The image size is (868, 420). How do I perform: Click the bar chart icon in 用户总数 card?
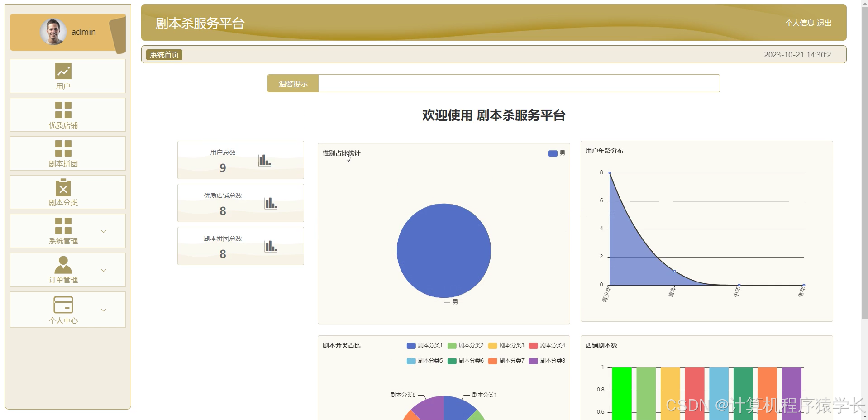click(x=264, y=160)
